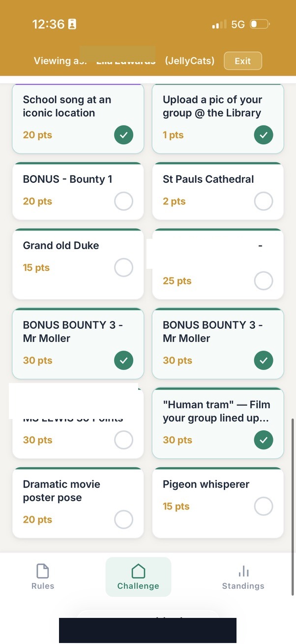Tap the green checkmark on School song challenge
The height and width of the screenshot is (644, 296).
(x=123, y=134)
